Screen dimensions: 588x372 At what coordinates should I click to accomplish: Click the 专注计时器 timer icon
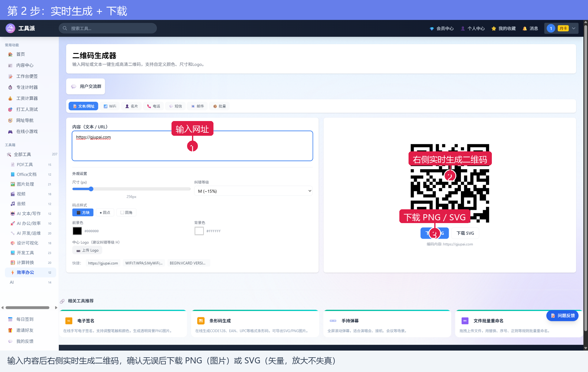(x=10, y=87)
